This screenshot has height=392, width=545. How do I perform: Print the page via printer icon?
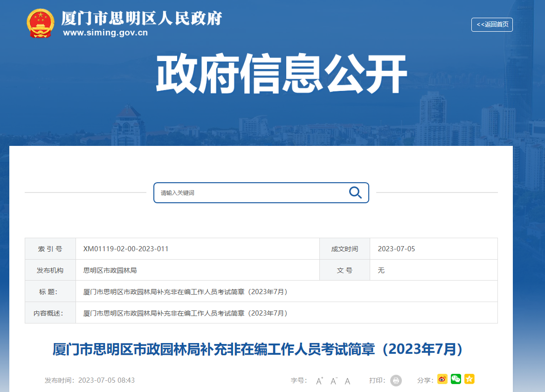coord(396,380)
